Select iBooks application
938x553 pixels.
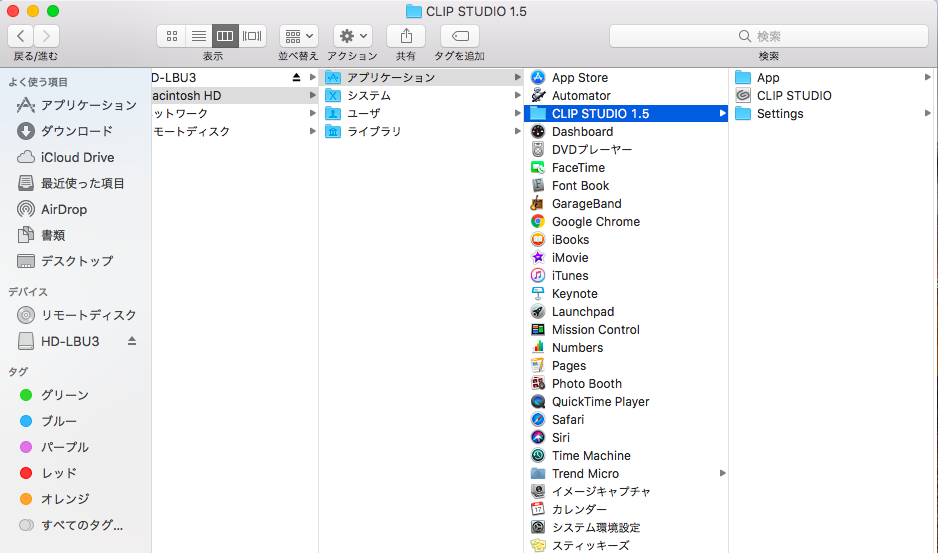[626, 239]
